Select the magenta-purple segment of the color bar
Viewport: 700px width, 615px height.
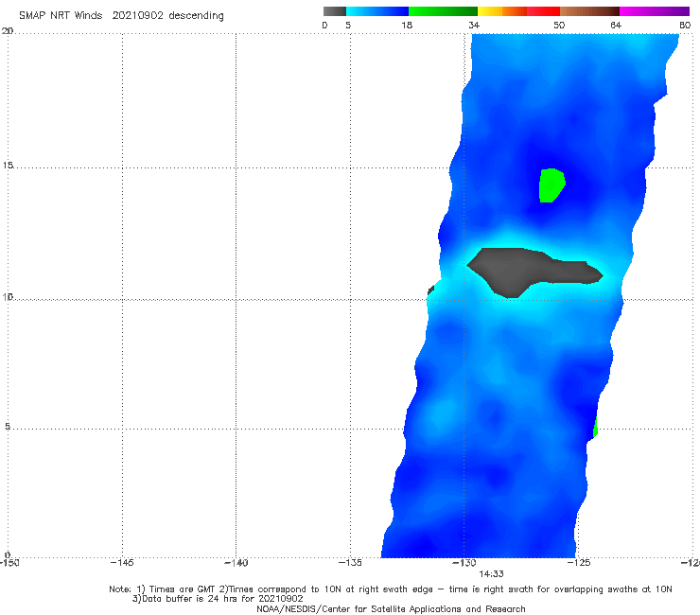(x=655, y=11)
